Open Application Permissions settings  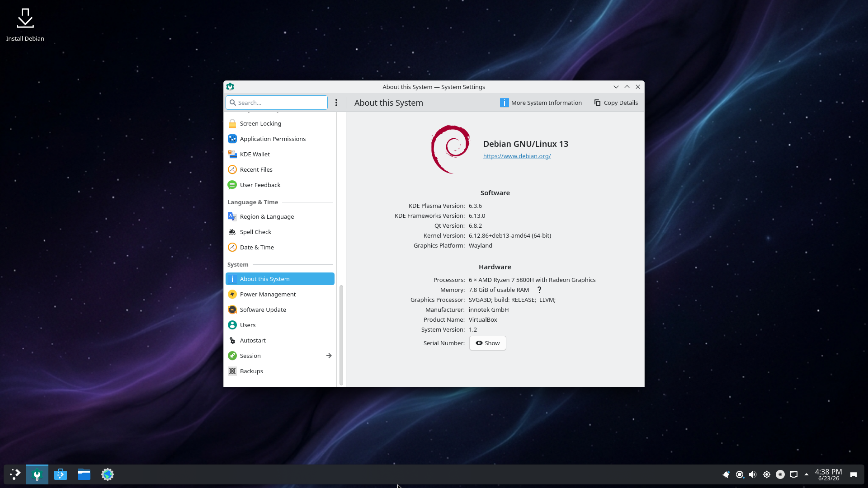click(x=280, y=139)
